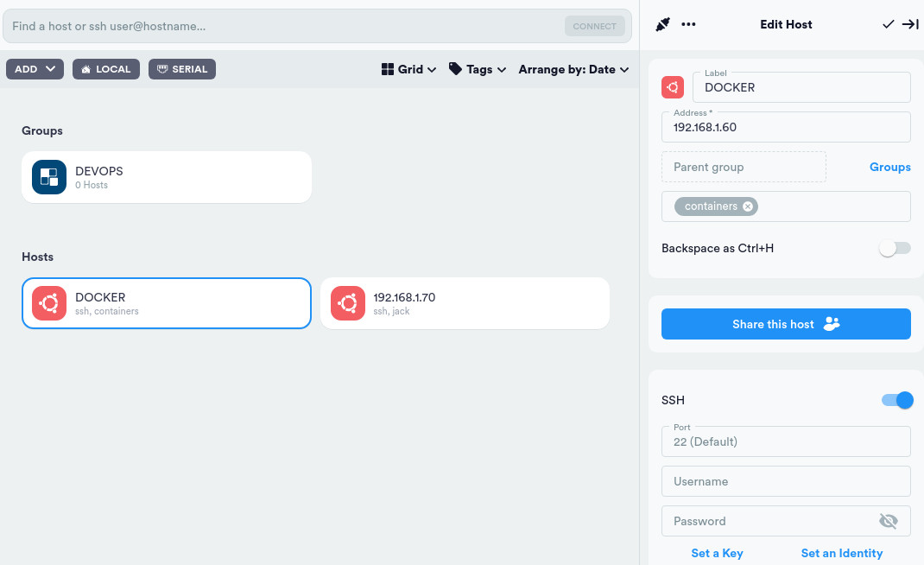Open the ADD dropdown menu
Screen dimensions: 924x565
(x=35, y=68)
